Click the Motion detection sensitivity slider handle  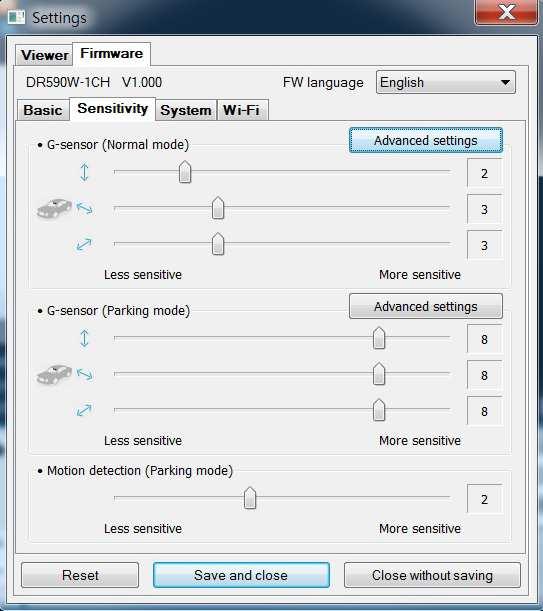250,498
